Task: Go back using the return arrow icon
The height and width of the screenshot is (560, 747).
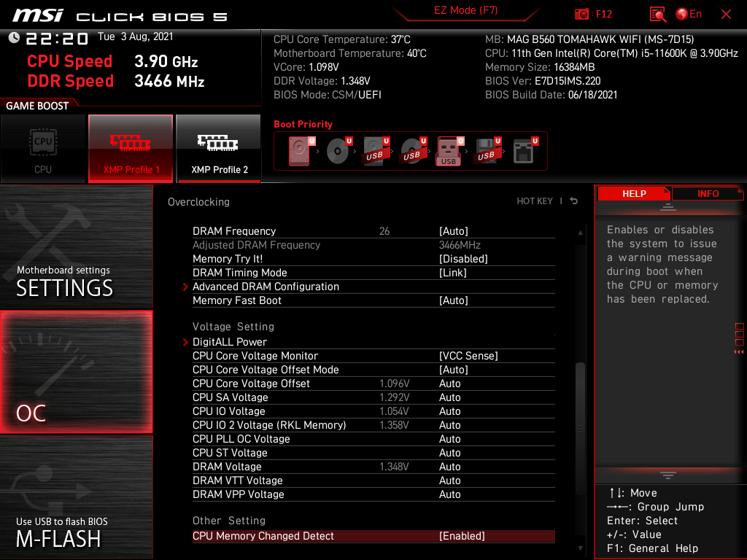Action: pos(574,201)
